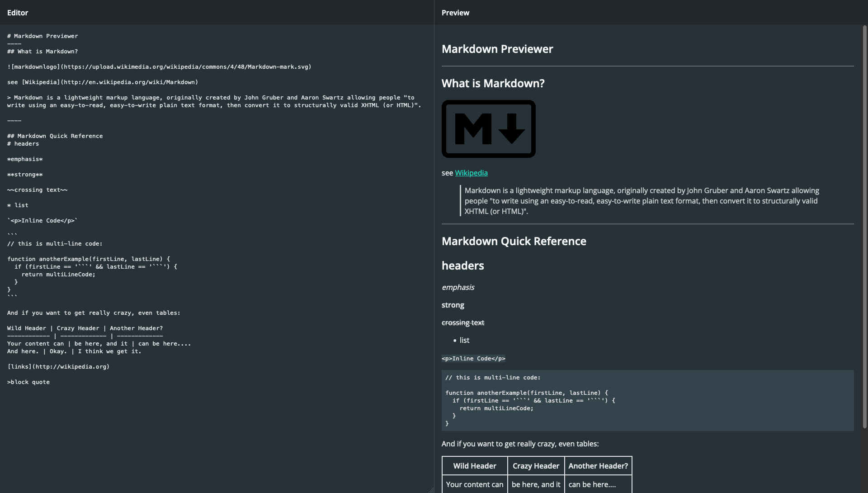Click the Preview pane header
The width and height of the screenshot is (868, 493).
[455, 13]
